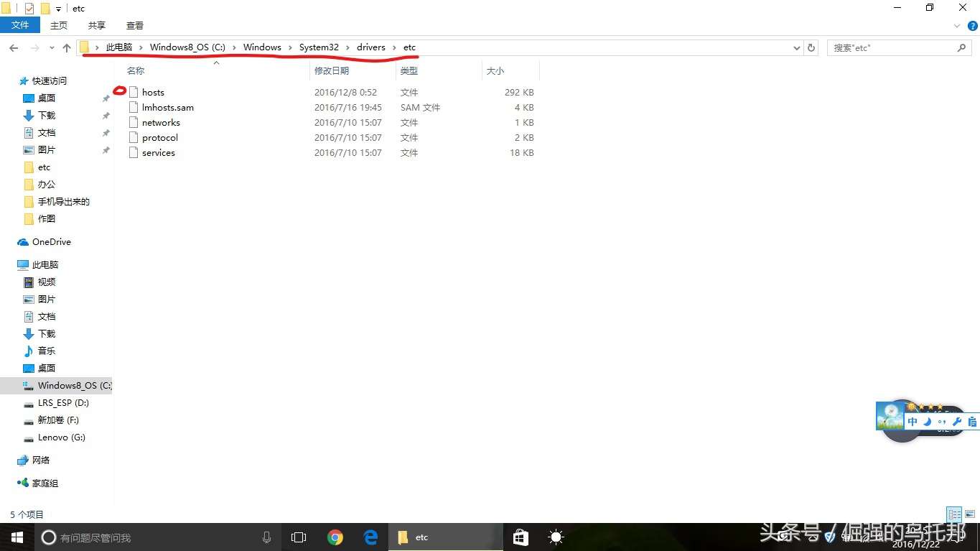Click System32 in the breadcrumb path
Image resolution: width=980 pixels, height=551 pixels.
point(319,47)
